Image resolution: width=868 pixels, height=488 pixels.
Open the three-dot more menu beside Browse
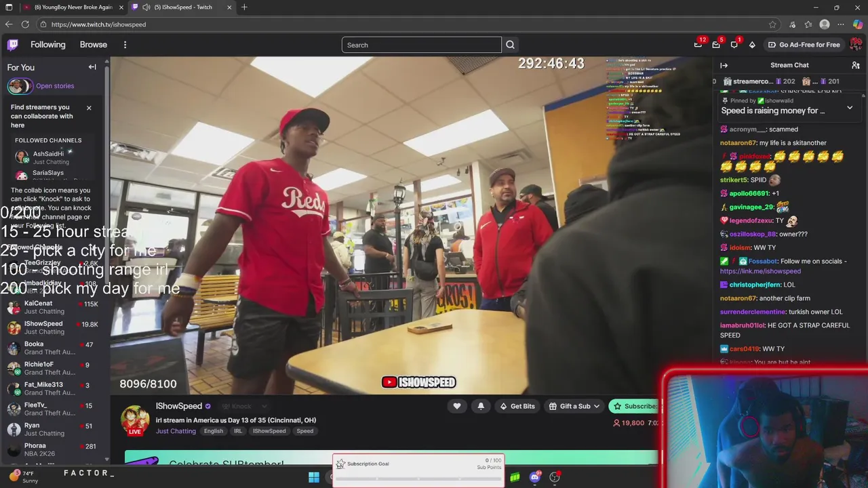pos(125,45)
